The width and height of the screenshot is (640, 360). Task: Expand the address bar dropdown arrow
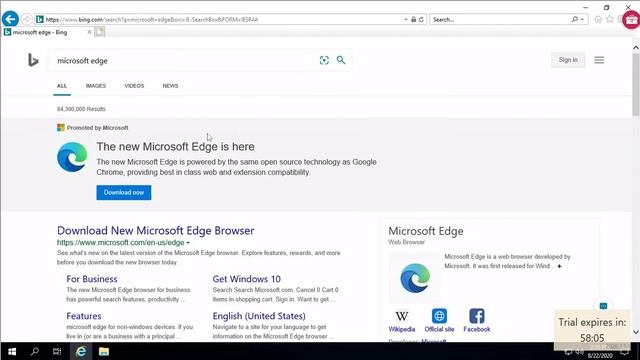point(406,19)
